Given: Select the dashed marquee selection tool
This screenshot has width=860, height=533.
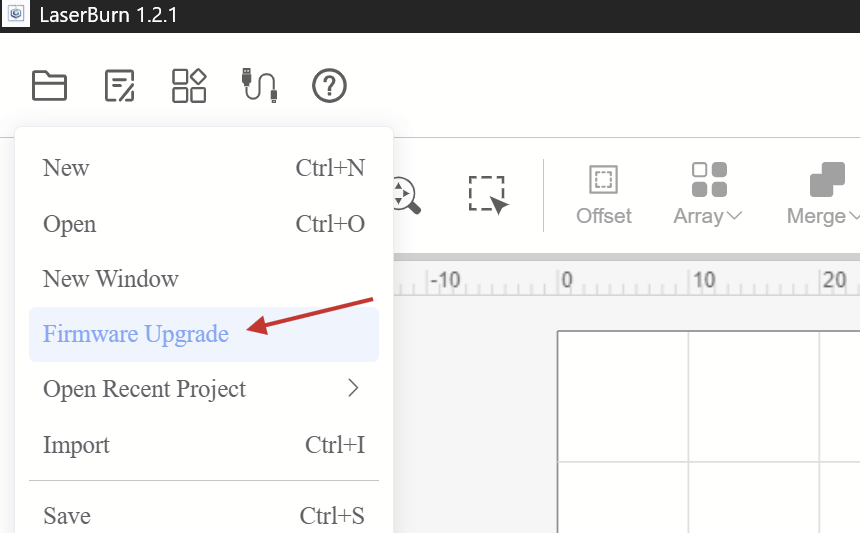Looking at the screenshot, I should click(x=488, y=194).
